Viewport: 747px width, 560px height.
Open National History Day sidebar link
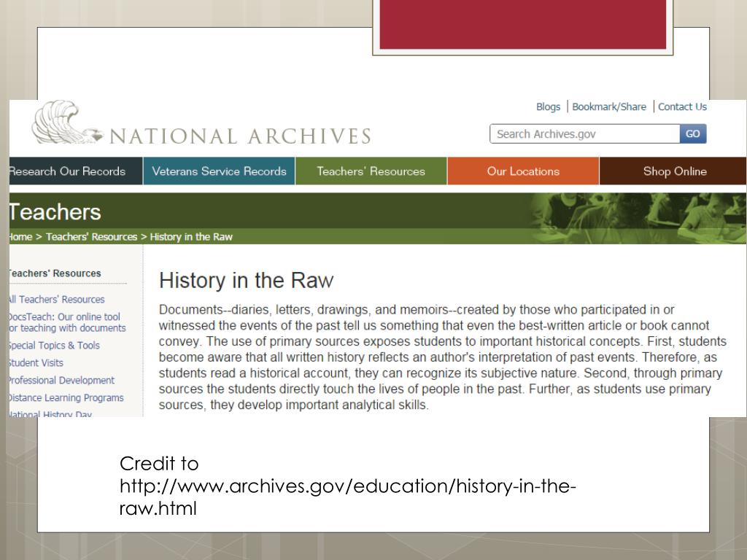(x=50, y=414)
